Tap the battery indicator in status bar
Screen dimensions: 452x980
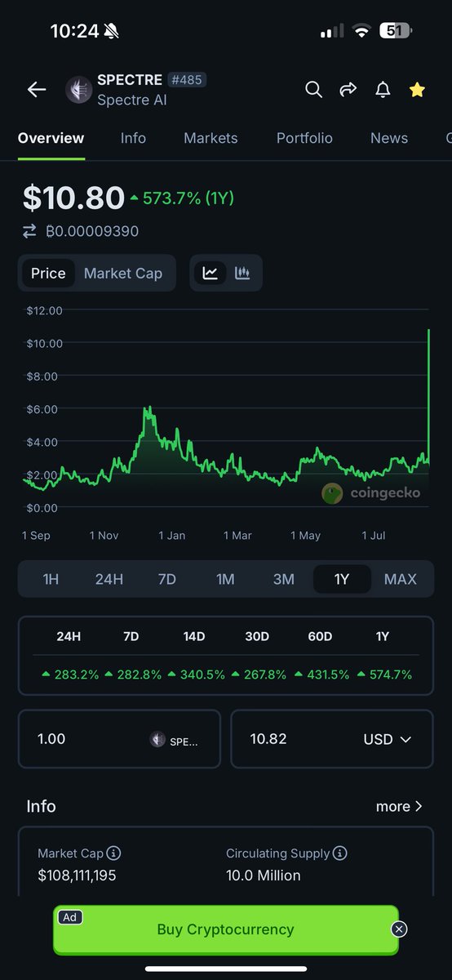(x=397, y=31)
